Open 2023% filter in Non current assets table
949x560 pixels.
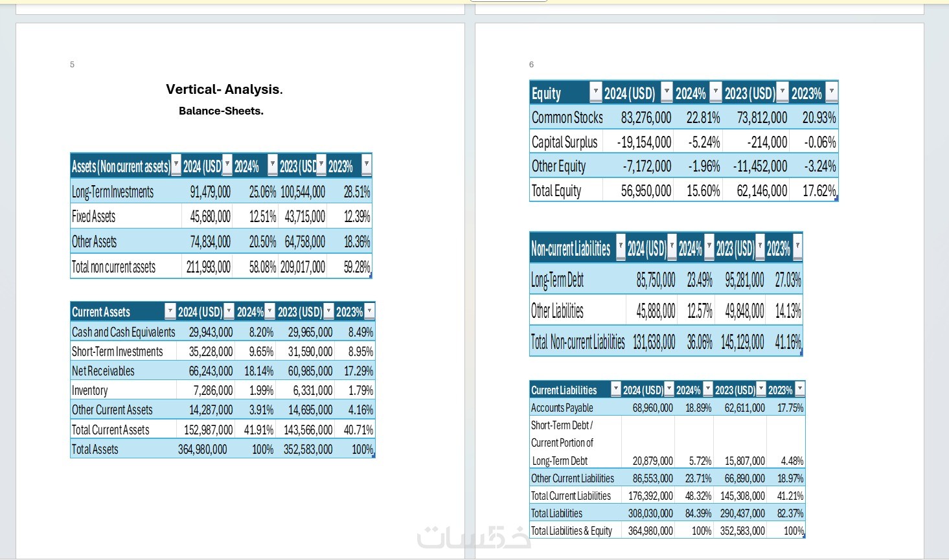(367, 164)
